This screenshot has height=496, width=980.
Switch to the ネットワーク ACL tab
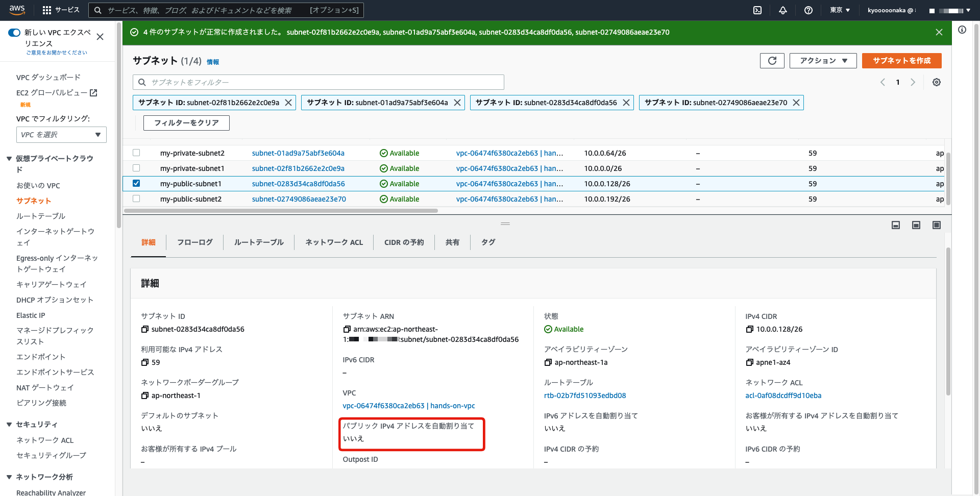point(334,242)
